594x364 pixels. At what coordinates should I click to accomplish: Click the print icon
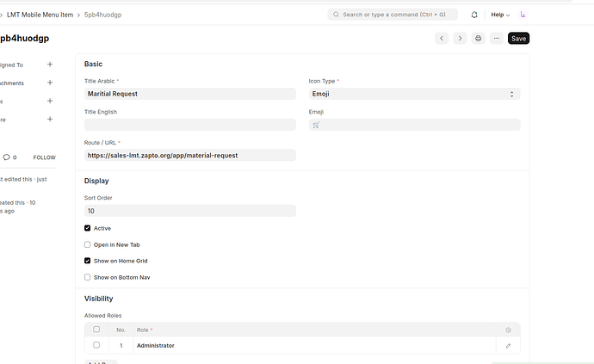coord(479,38)
